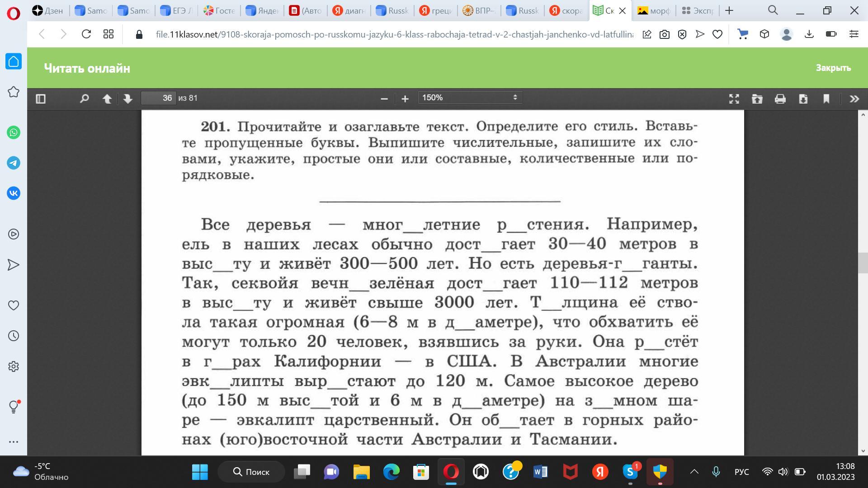Image resolution: width=868 pixels, height=488 pixels.
Task: Click the zoom out minus button
Action: click(384, 99)
